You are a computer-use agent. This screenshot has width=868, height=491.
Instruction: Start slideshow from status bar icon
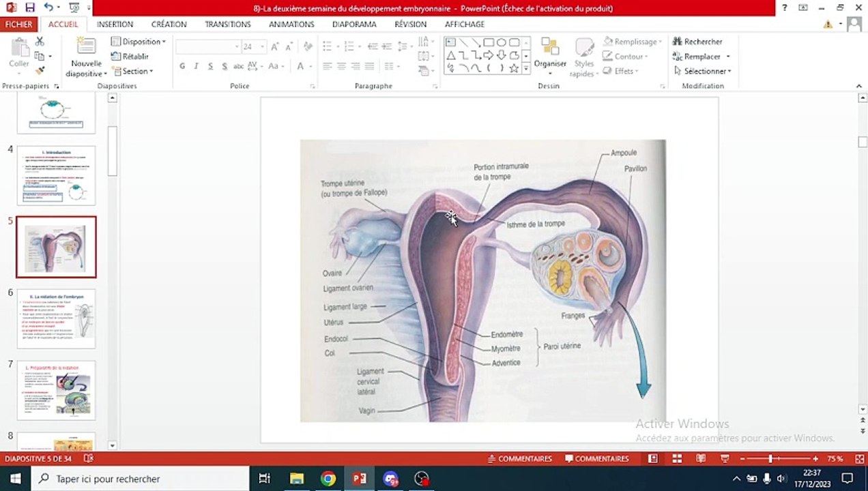[725, 459]
